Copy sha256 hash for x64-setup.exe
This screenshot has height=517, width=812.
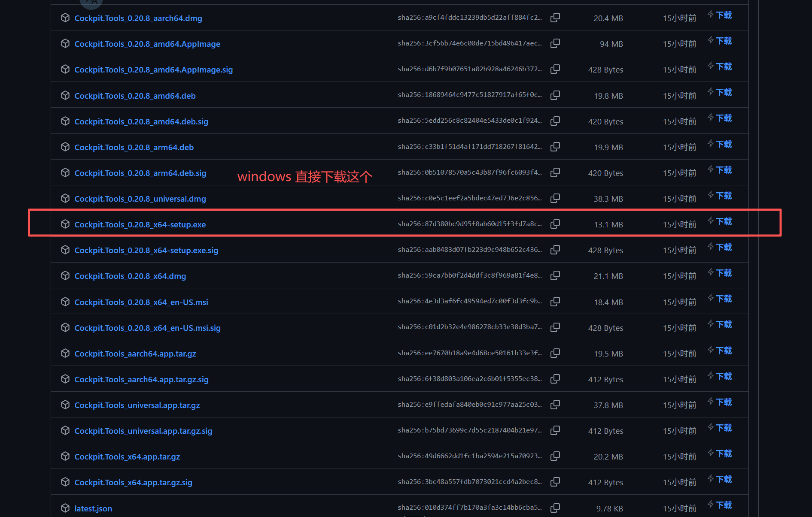click(x=555, y=224)
